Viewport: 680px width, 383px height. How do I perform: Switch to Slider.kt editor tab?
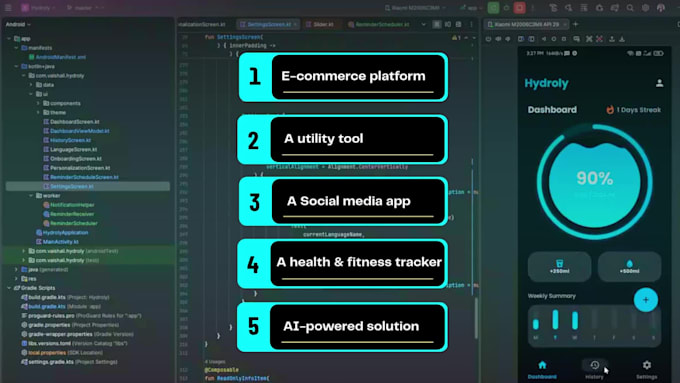click(320, 24)
